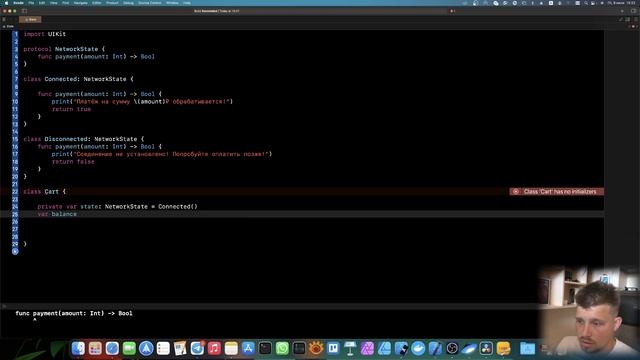Screen dimensions: 640x360
Task: Open the Debug menu
Action: pyautogui.click(x=128, y=3)
